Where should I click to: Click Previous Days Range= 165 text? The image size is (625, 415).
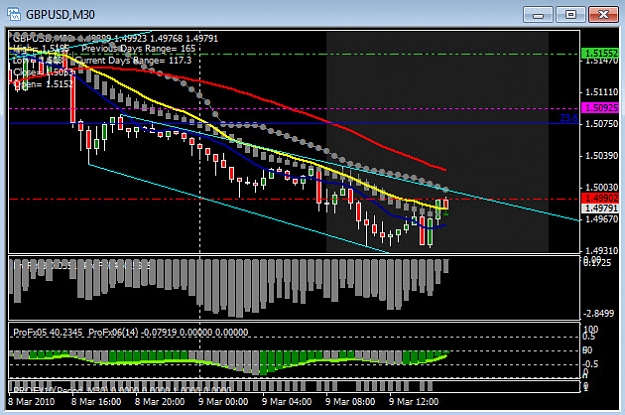click(x=139, y=49)
